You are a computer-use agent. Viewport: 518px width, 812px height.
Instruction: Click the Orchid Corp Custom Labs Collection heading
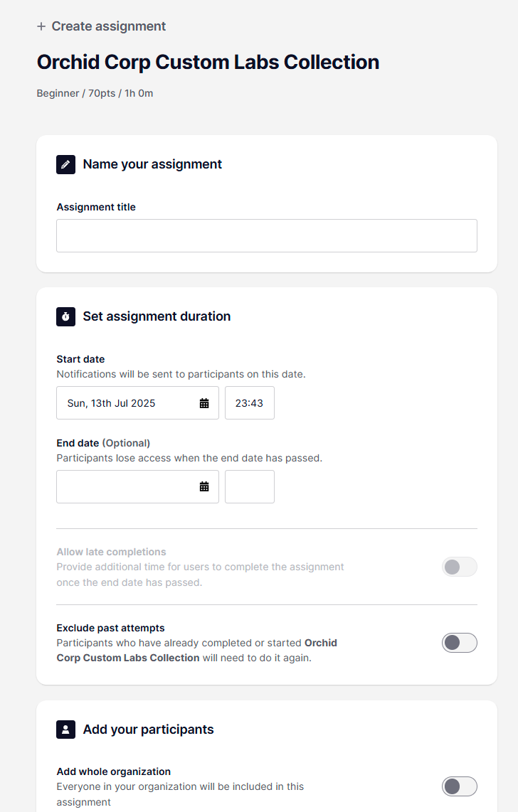[208, 62]
